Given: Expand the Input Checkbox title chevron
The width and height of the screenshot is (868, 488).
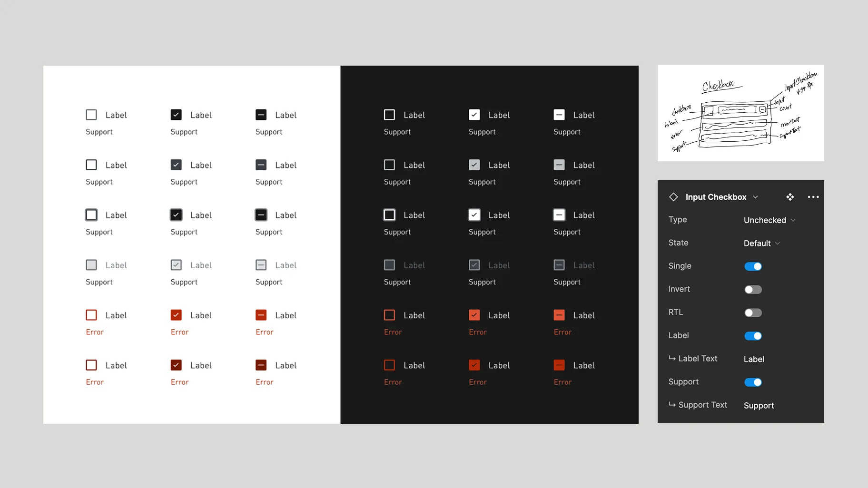Looking at the screenshot, I should (756, 197).
